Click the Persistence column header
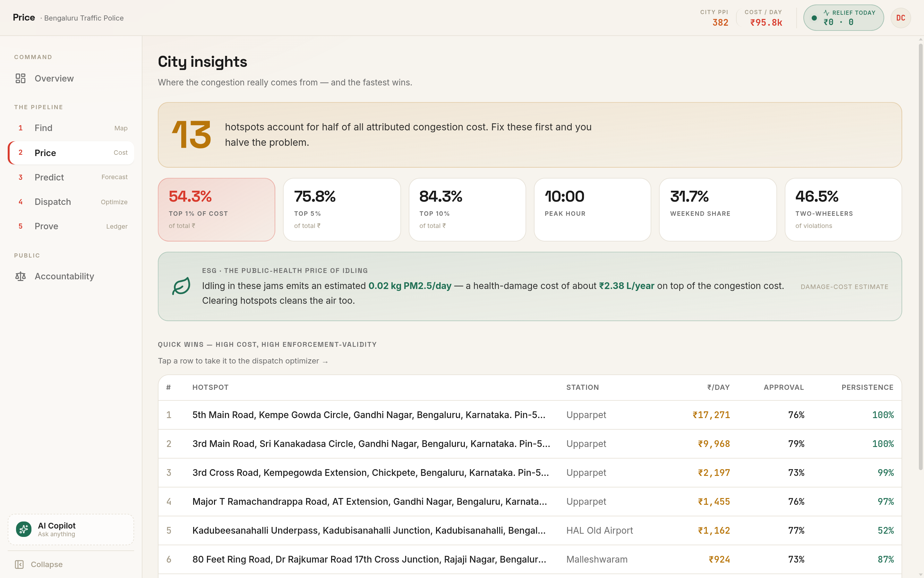The image size is (924, 578). pos(867,387)
